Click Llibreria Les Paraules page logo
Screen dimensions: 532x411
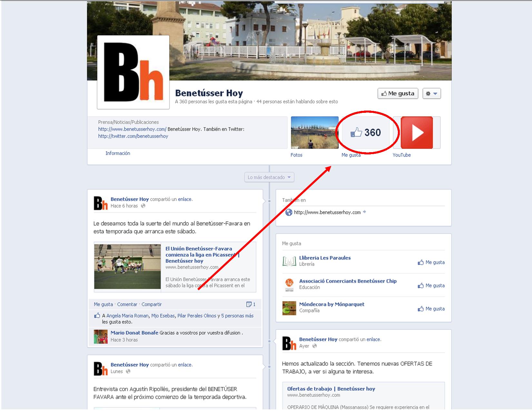(289, 261)
